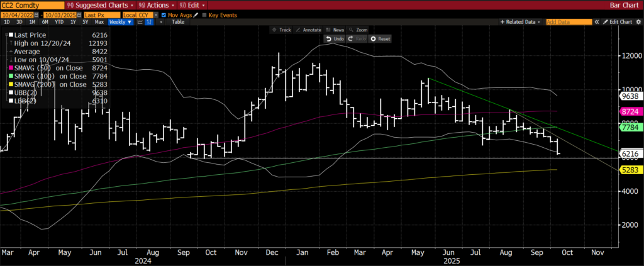Switch to line chart type icon
This screenshot has height=266, width=644.
point(140,21)
